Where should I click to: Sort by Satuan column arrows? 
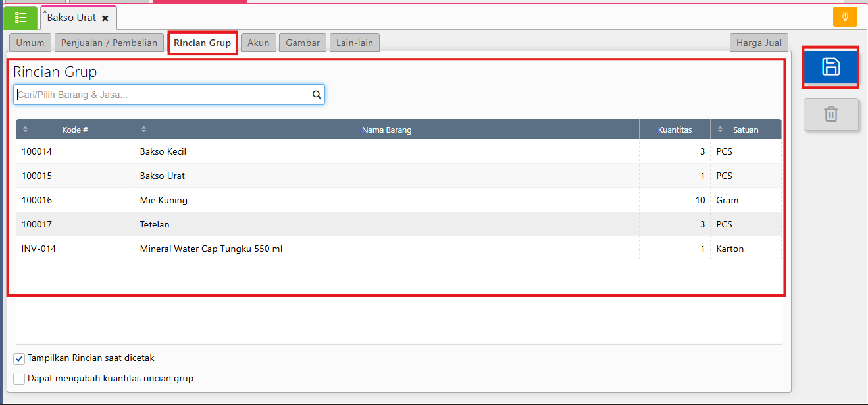[721, 130]
